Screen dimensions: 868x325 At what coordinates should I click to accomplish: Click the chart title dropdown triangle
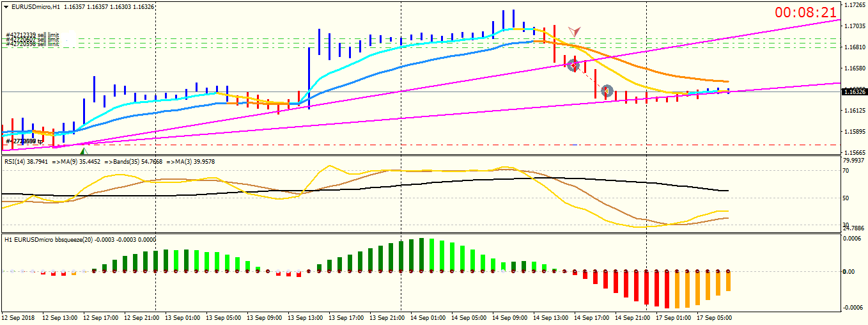[x=6, y=6]
